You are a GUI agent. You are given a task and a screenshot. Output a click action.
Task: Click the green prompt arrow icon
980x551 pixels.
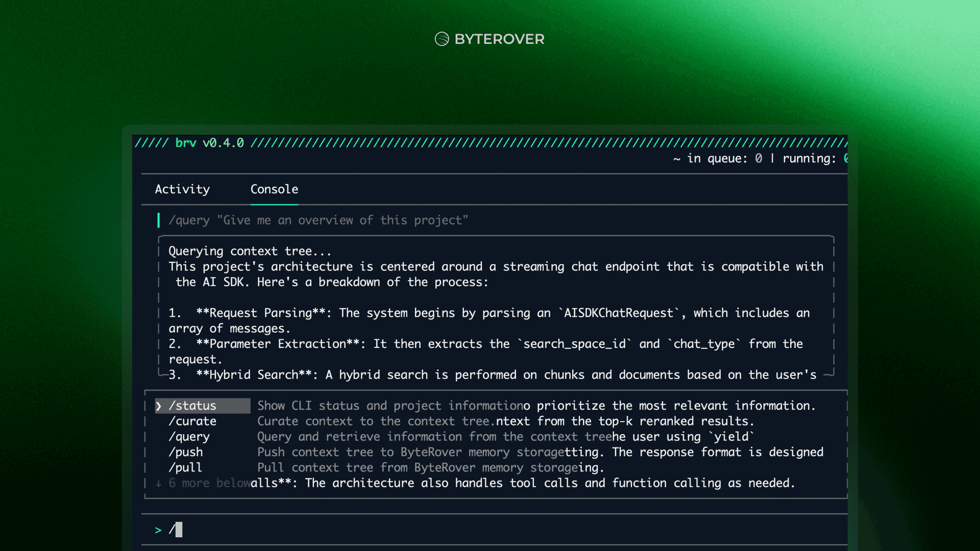pyautogui.click(x=158, y=531)
